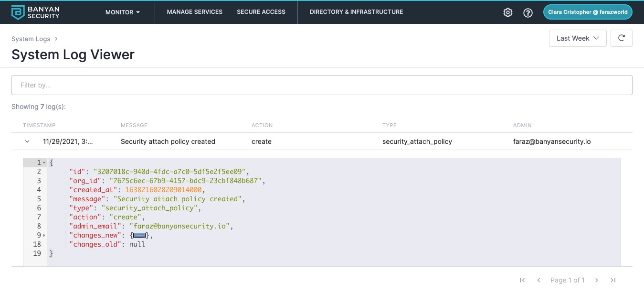Expand the collapsed changes_new placeholder
The height and width of the screenshot is (293, 644).
[139, 235]
